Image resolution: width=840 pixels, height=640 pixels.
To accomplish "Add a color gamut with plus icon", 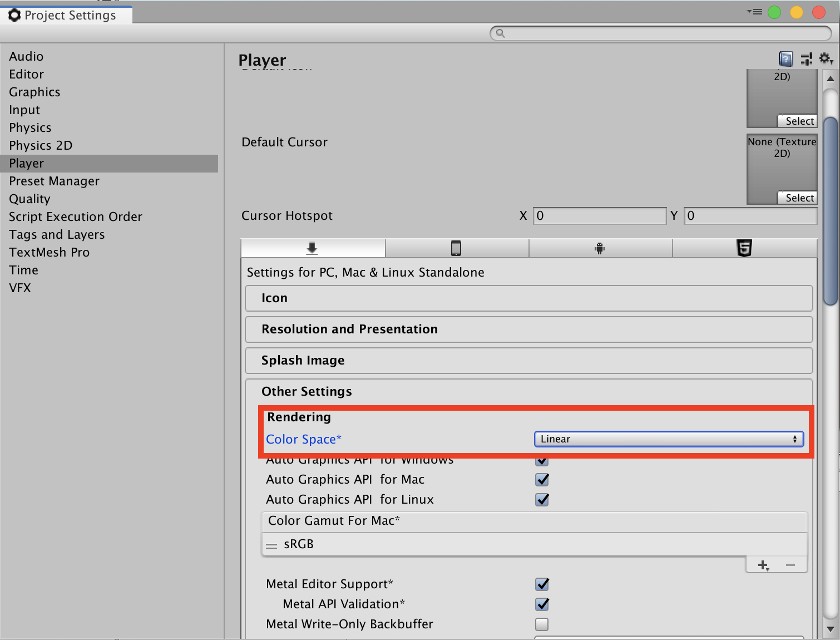I will (x=763, y=565).
